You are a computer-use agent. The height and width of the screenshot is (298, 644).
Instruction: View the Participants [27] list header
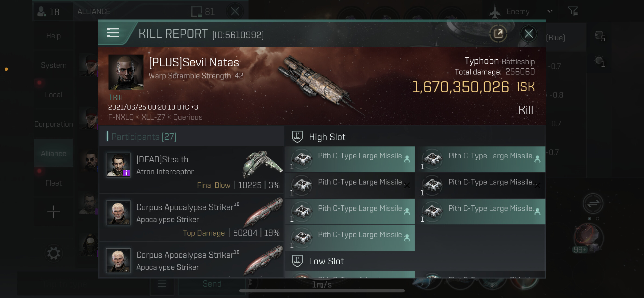click(x=144, y=137)
